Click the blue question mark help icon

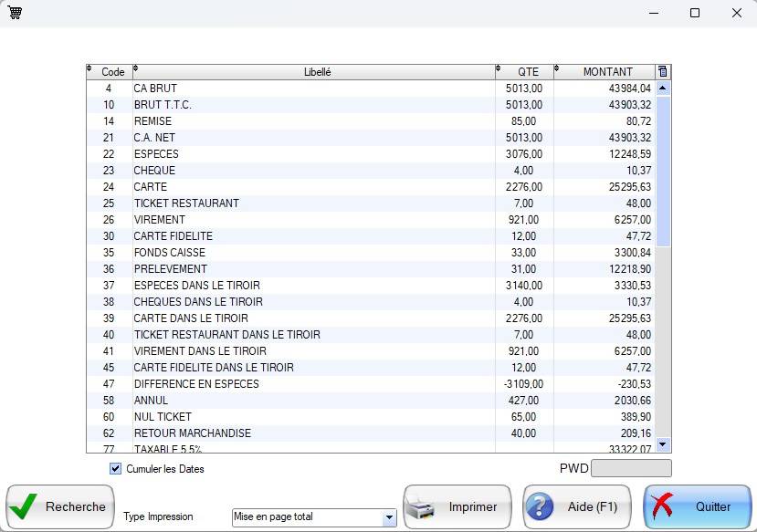pos(541,507)
